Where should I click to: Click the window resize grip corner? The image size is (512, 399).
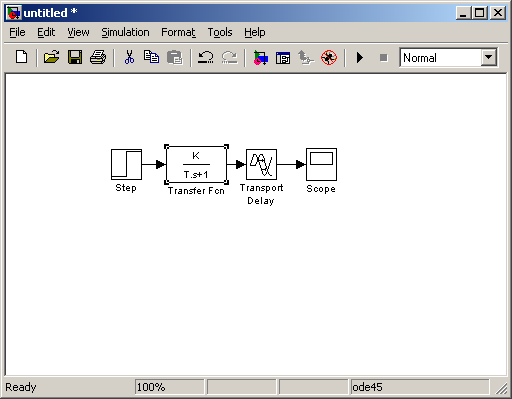pyautogui.click(x=501, y=388)
